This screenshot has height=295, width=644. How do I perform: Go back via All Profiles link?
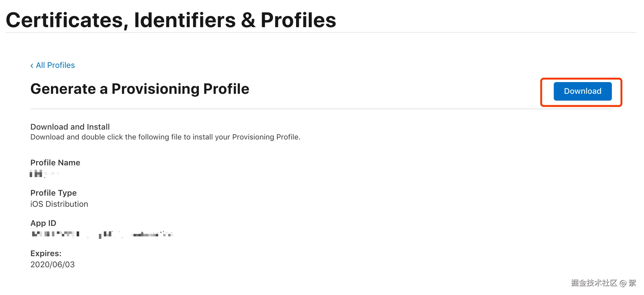[55, 65]
